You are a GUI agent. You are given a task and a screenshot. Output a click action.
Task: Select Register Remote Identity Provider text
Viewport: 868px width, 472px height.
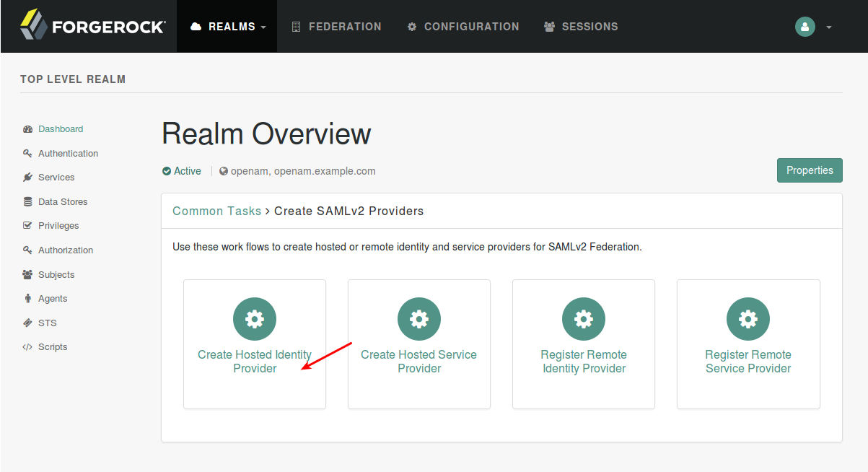tap(584, 362)
